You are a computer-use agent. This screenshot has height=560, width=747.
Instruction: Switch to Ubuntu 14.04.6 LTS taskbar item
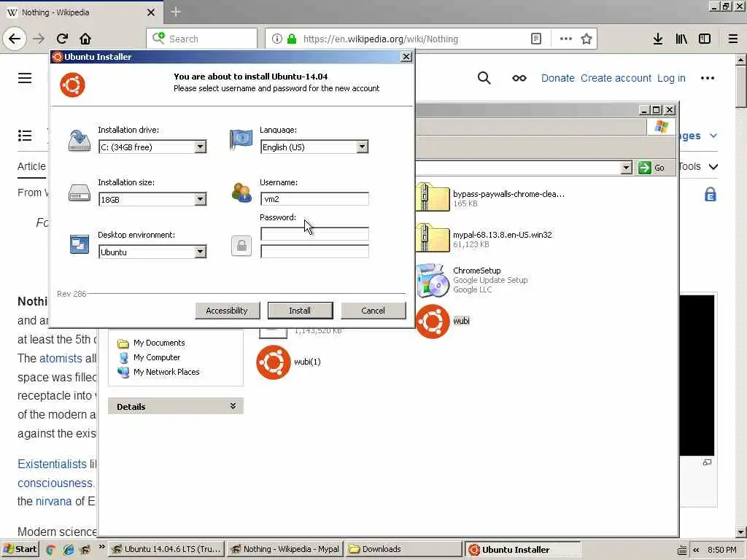(x=166, y=549)
